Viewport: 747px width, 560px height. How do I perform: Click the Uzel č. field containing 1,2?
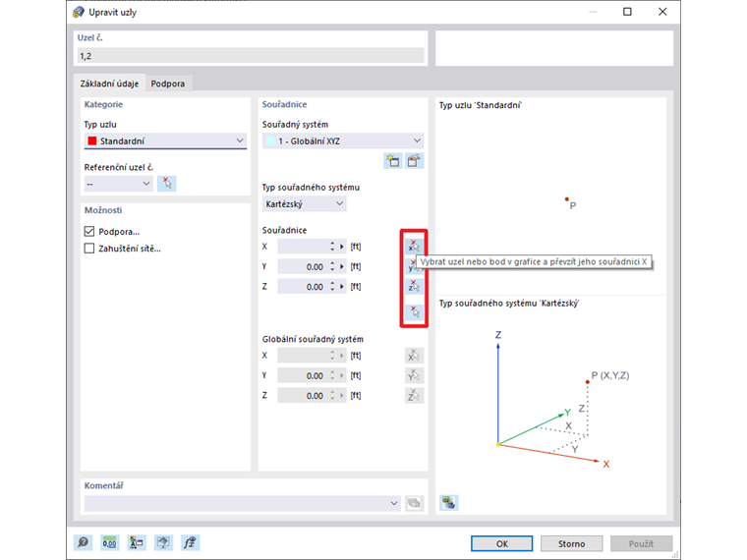pyautogui.click(x=250, y=56)
